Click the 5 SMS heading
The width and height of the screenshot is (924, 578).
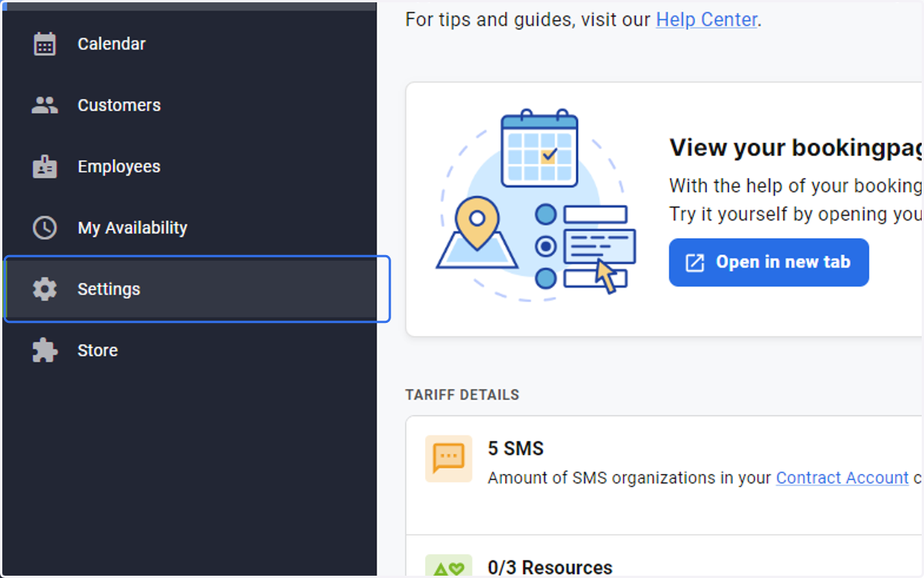516,449
